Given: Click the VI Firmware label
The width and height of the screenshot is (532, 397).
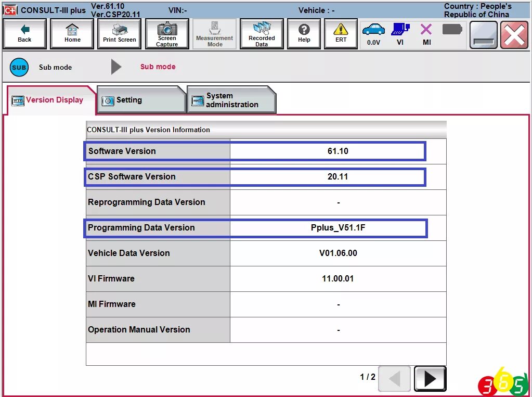Looking at the screenshot, I should tap(111, 278).
